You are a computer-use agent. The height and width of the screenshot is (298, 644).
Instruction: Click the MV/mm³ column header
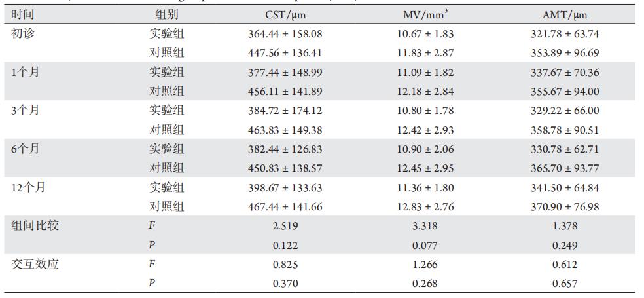pyautogui.click(x=429, y=14)
